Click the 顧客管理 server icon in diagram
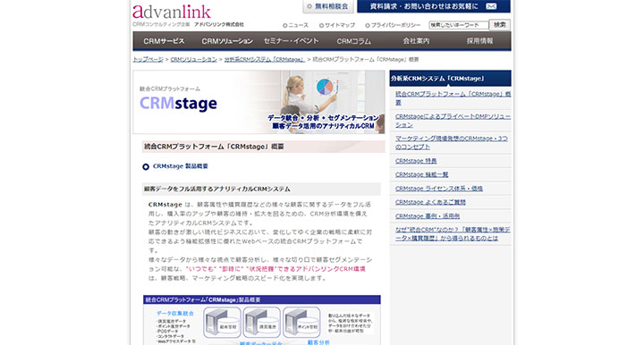The image size is (644, 345). (222, 323)
